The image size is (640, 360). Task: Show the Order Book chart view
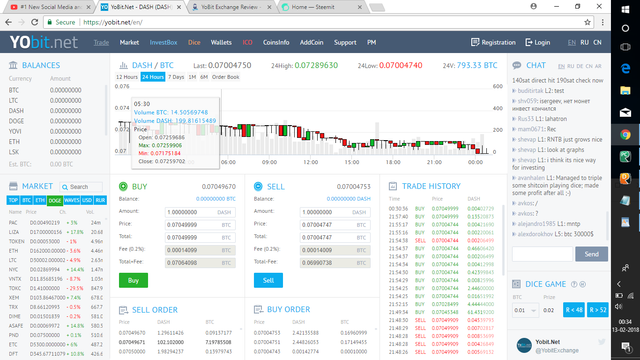tap(225, 77)
